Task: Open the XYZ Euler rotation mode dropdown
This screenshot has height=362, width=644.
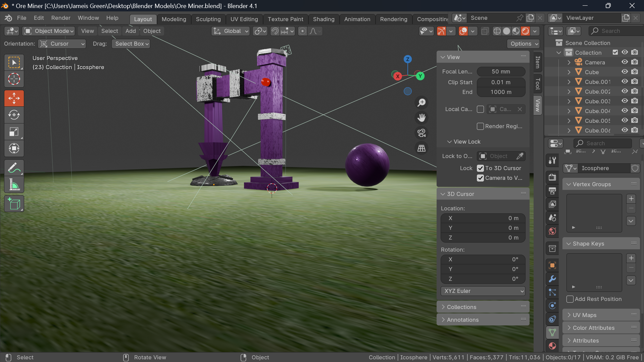Action: click(483, 291)
